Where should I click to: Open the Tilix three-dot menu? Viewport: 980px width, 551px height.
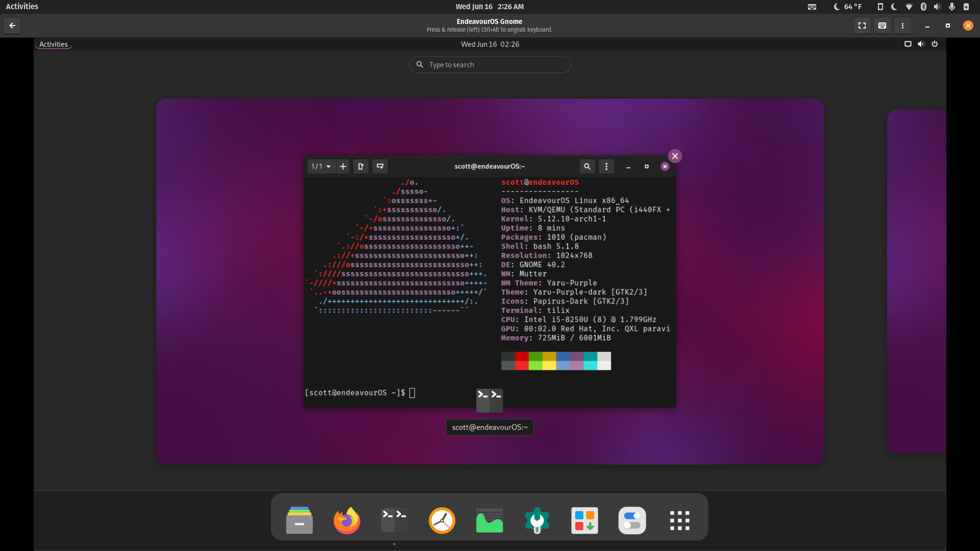pyautogui.click(x=606, y=166)
